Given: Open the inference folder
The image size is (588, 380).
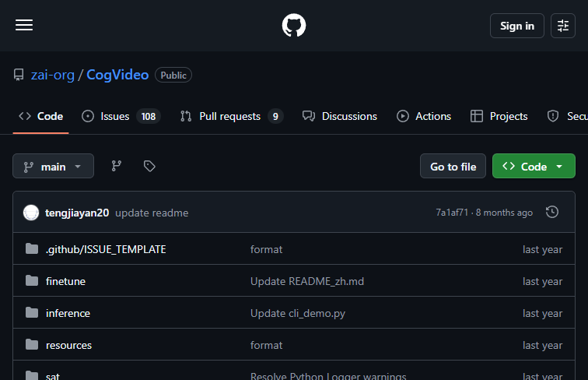Looking at the screenshot, I should [x=68, y=313].
